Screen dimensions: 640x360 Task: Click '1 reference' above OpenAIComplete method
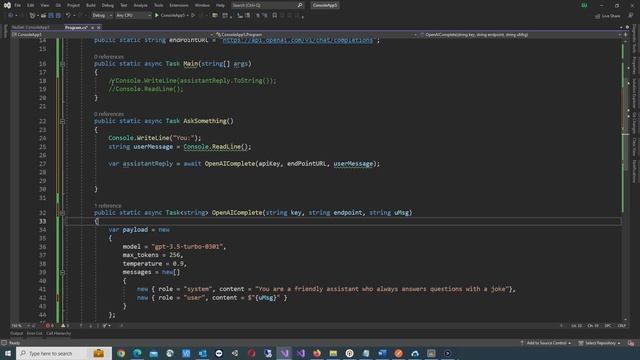point(108,206)
